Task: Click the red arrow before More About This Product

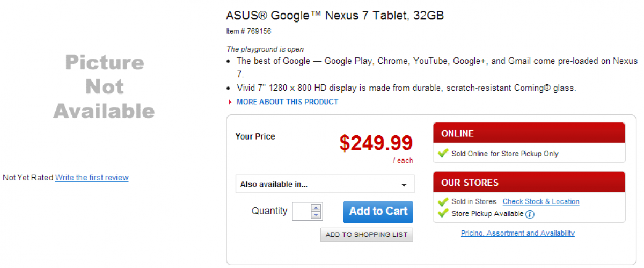Action: click(x=230, y=102)
